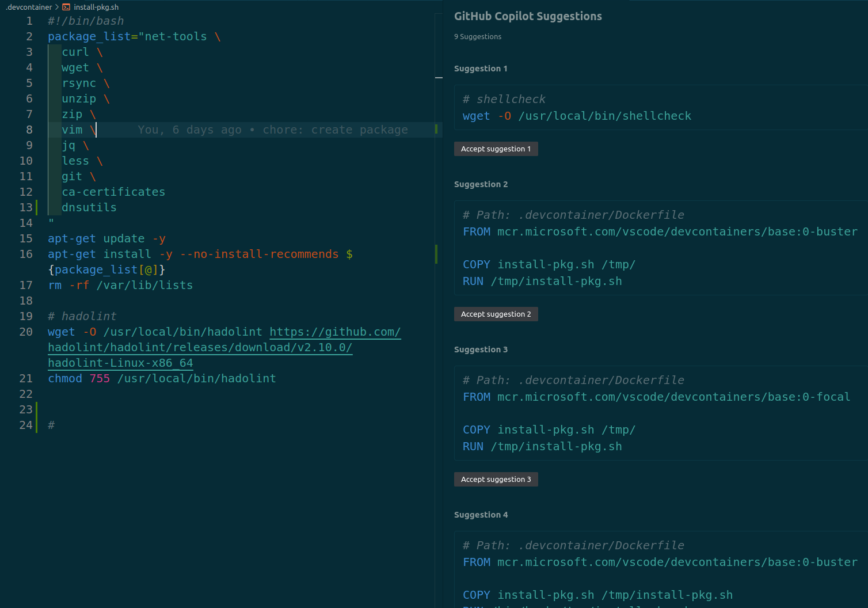Click the Dockerfile path comment in suggestion 4
The image size is (868, 608).
(x=573, y=545)
